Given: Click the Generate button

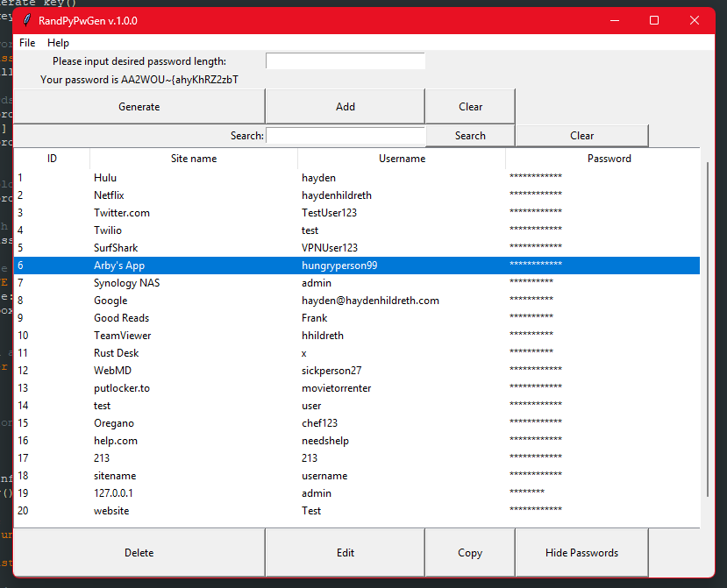Looking at the screenshot, I should point(139,107).
